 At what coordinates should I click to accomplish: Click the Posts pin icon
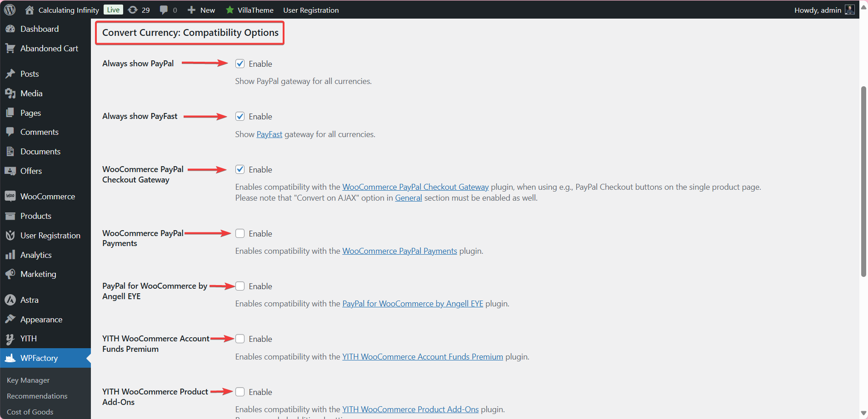tap(10, 74)
